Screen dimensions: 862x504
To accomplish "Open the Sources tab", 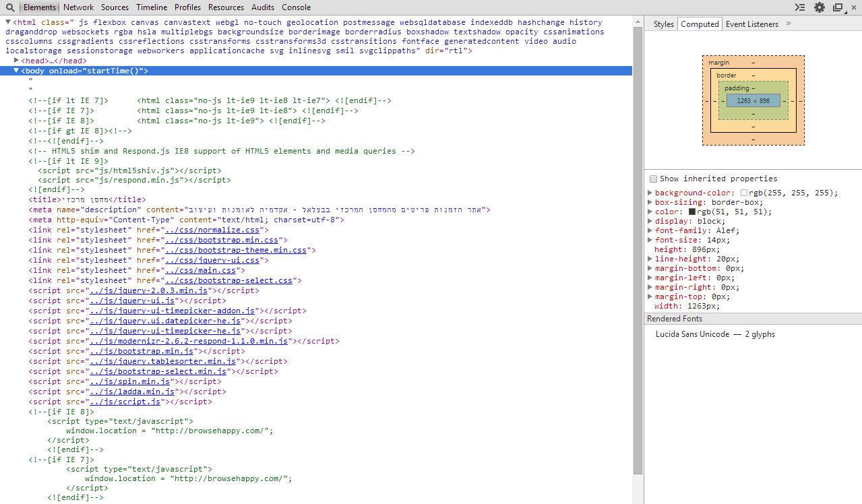I will click(x=115, y=7).
